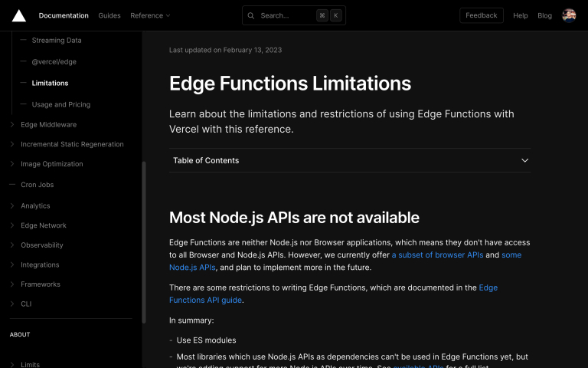Open @vercel/edge sidebar item
The width and height of the screenshot is (588, 368).
coord(54,61)
